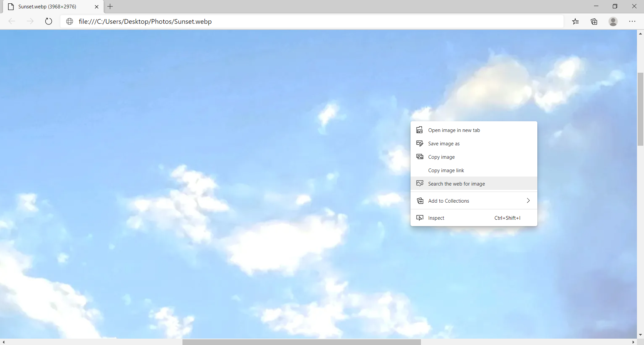Click the browser Refresh icon
The height and width of the screenshot is (345, 644).
click(49, 21)
